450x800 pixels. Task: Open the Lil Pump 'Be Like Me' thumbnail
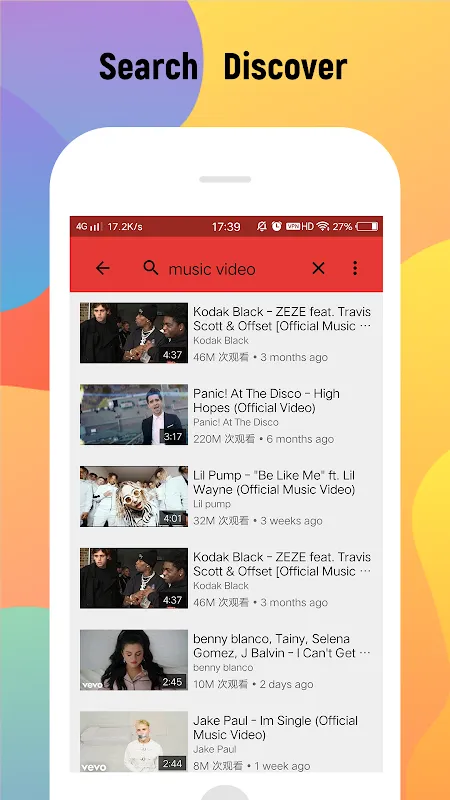pyautogui.click(x=134, y=496)
